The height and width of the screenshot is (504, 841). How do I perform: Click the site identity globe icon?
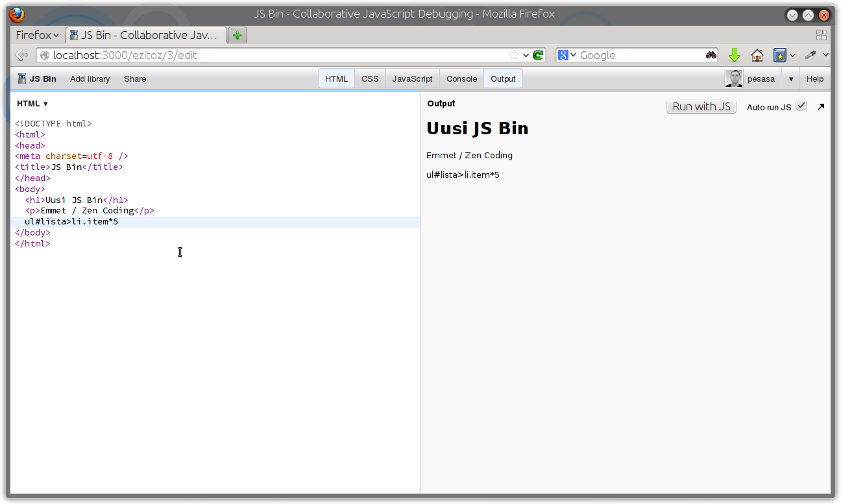[x=45, y=55]
